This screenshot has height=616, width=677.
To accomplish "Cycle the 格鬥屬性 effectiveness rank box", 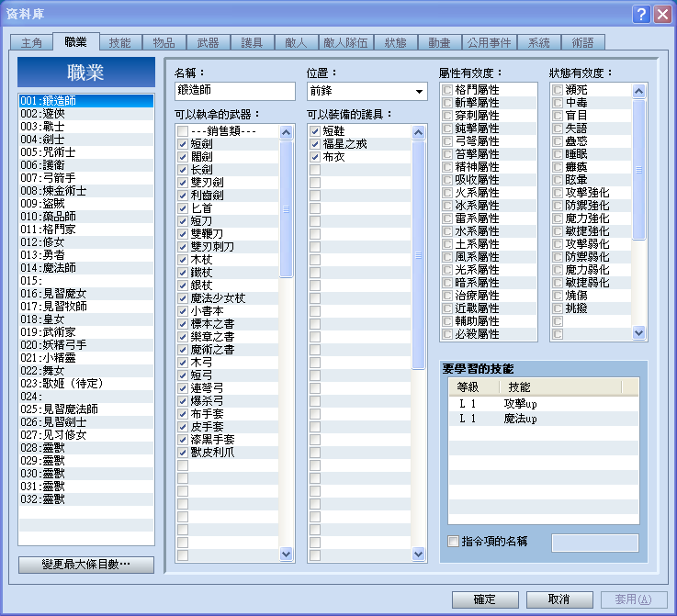I will click(x=447, y=90).
